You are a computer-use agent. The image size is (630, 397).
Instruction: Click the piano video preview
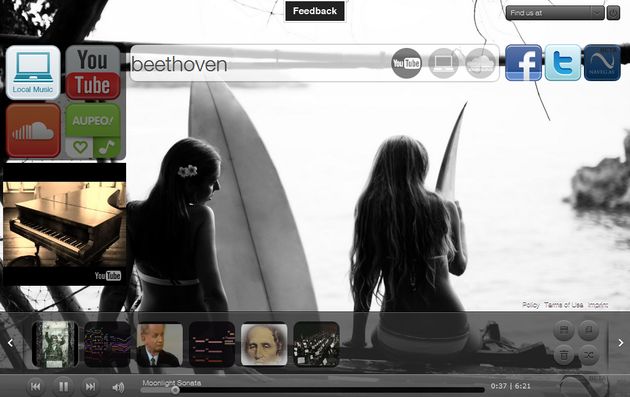[x=64, y=224]
